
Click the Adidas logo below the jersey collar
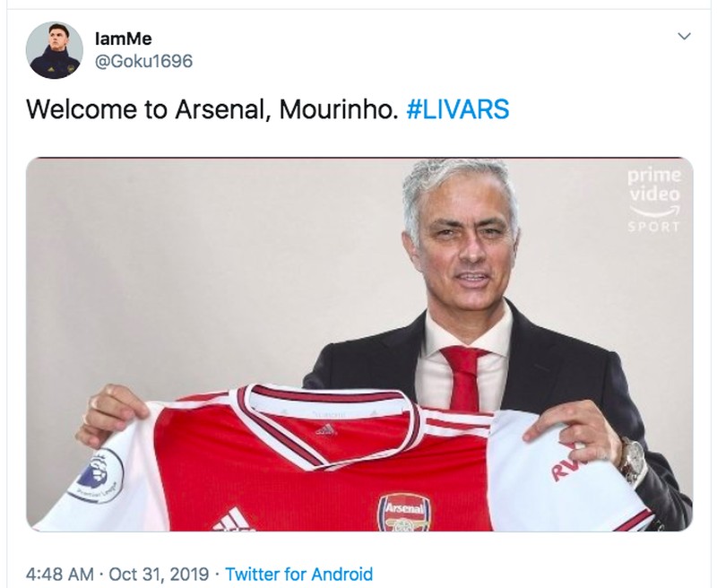click(327, 429)
